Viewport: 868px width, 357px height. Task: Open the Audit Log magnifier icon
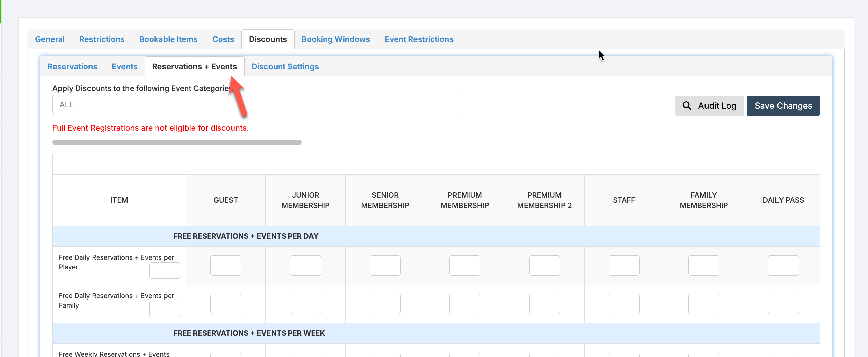(686, 106)
